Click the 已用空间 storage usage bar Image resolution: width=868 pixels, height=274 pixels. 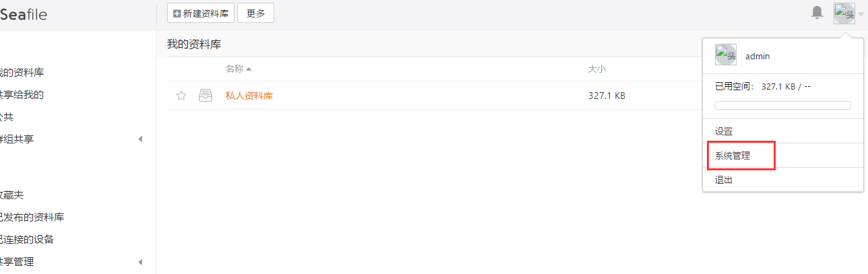click(782, 105)
